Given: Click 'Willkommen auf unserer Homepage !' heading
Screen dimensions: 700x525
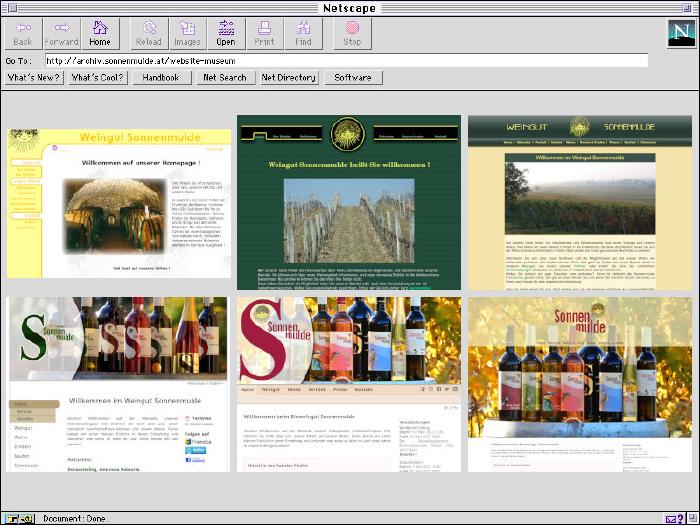Looking at the screenshot, I should (141, 163).
